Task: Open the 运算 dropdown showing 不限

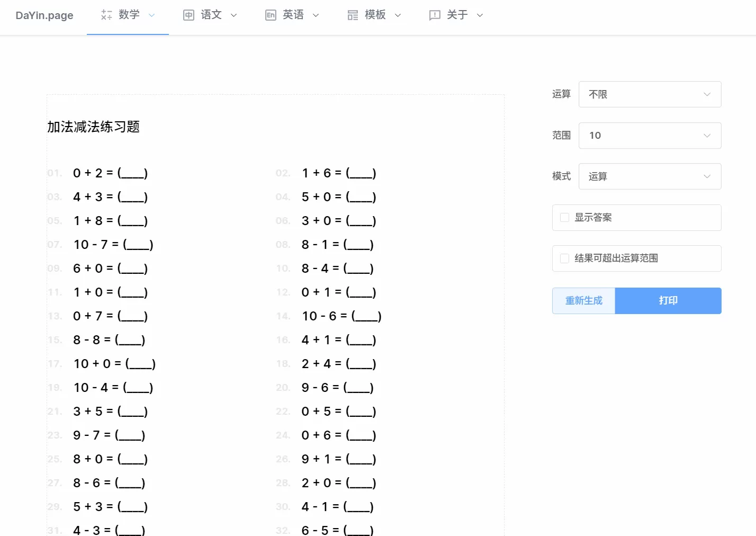Action: click(650, 94)
